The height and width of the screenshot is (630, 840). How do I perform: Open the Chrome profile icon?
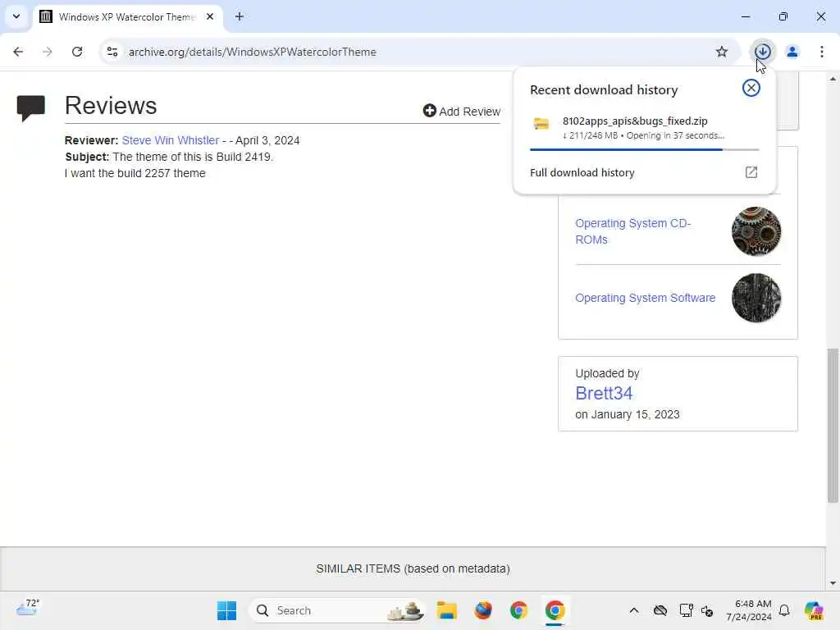point(792,52)
